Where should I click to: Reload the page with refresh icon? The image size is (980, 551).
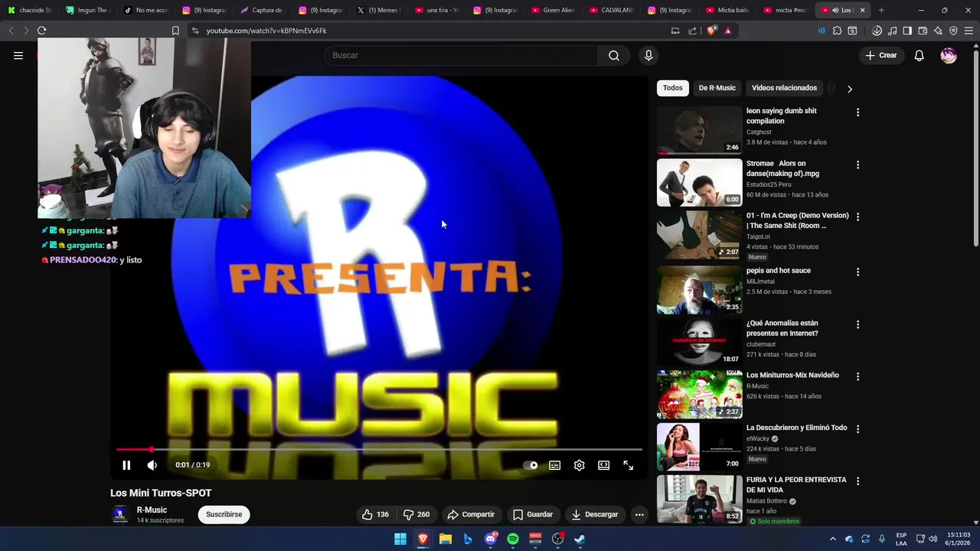(41, 31)
